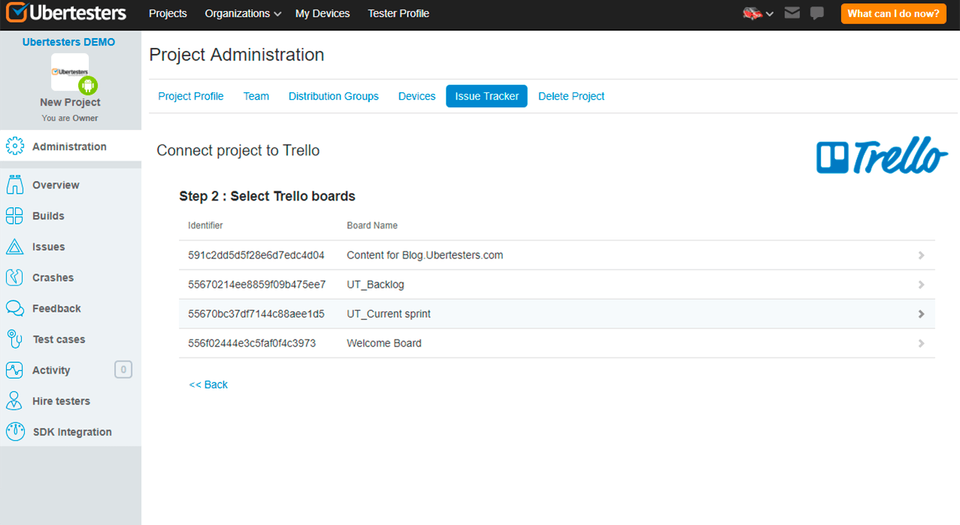Click the Overview binoculars icon in sidebar

pyautogui.click(x=15, y=185)
